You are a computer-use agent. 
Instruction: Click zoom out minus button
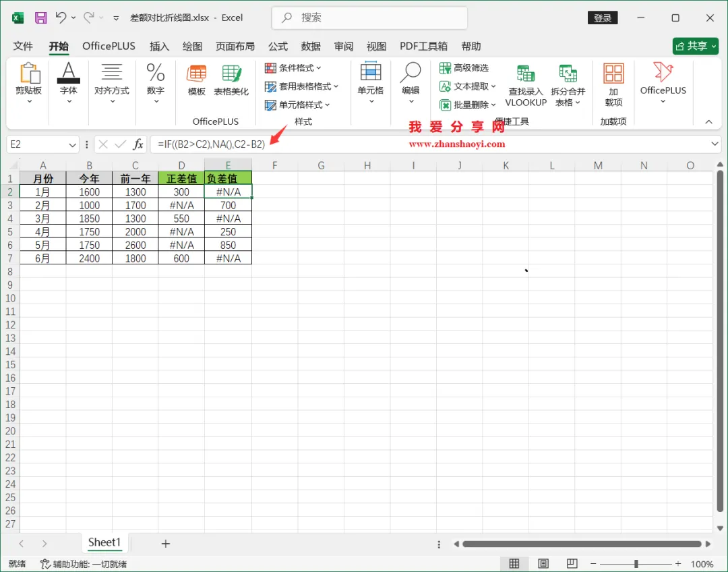point(593,564)
